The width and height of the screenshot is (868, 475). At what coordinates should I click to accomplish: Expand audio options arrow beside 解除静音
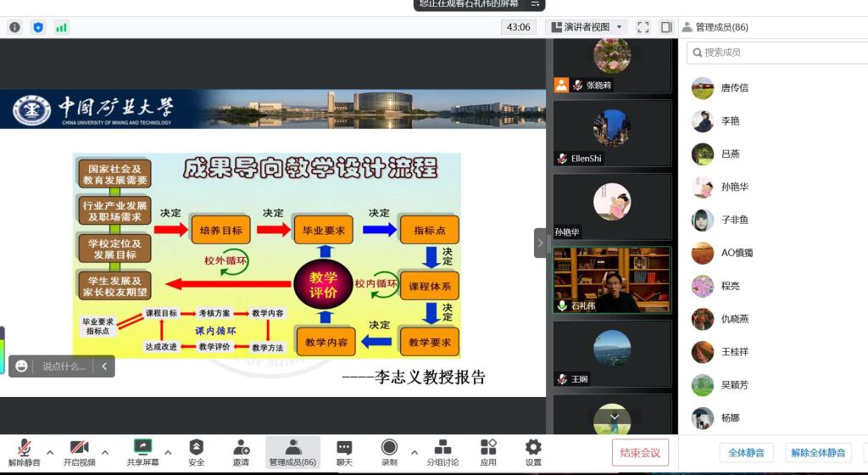pyautogui.click(x=50, y=452)
